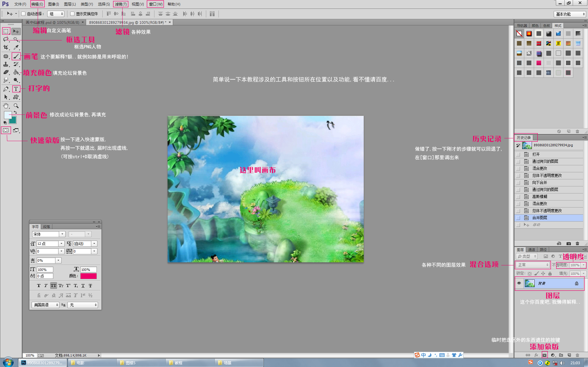Create new snapshot camera icon in History
Screen dimensions: 588x367
pos(569,244)
